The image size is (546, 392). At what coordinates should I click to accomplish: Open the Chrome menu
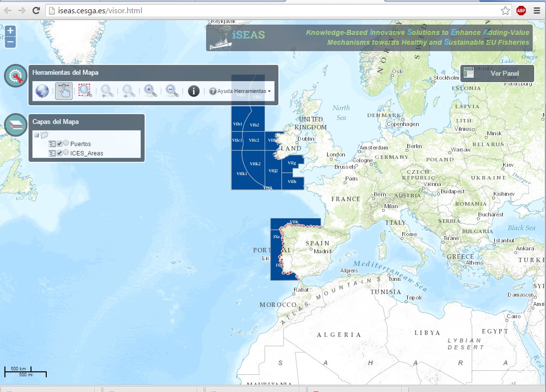(x=537, y=11)
